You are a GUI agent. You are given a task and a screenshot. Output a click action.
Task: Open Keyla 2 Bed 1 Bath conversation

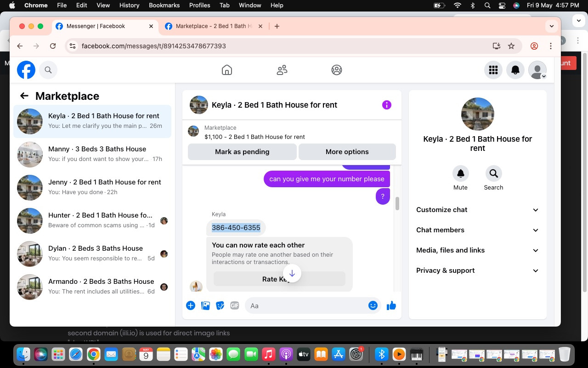92,121
